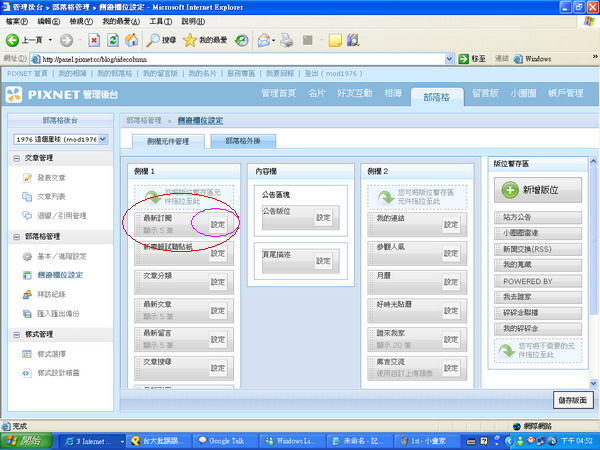
Task: Click 設定 for 月曆 widget
Action: (x=451, y=282)
